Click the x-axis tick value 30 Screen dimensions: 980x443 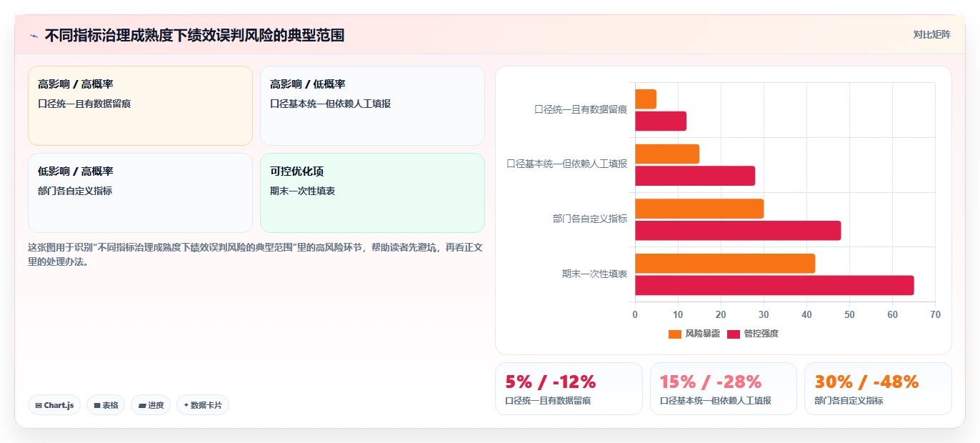point(764,314)
